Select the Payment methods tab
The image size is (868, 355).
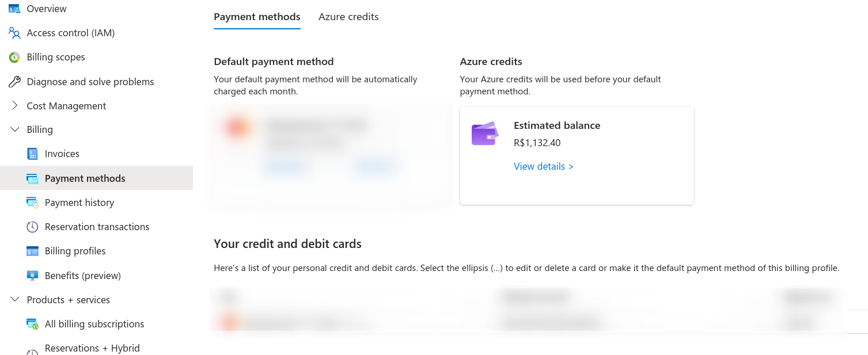tap(257, 17)
